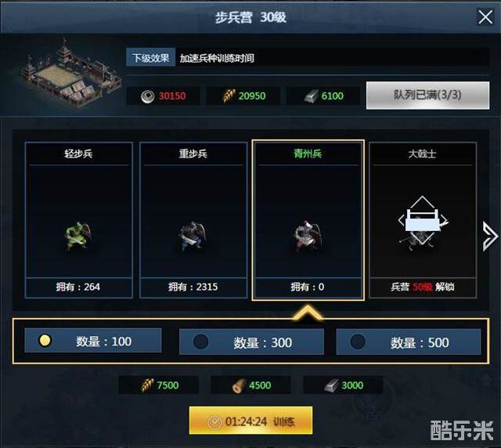The image size is (501, 448).
Task: Click the 轻步兵 green soldier sprite
Action: [77, 236]
